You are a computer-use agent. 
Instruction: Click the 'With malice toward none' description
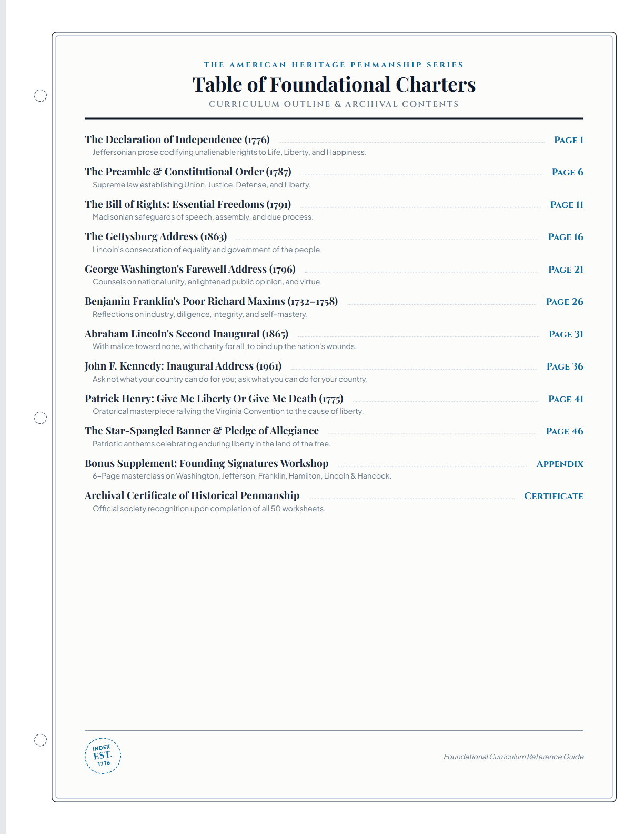225,346
